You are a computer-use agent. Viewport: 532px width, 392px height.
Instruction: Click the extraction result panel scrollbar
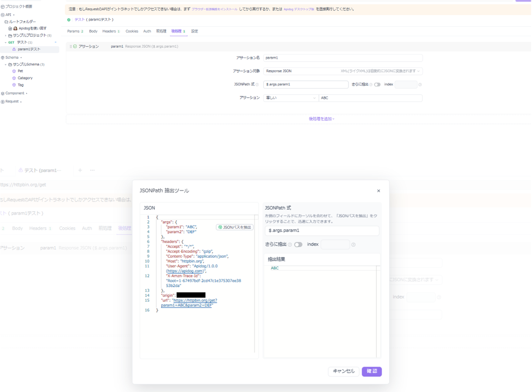coord(378,311)
